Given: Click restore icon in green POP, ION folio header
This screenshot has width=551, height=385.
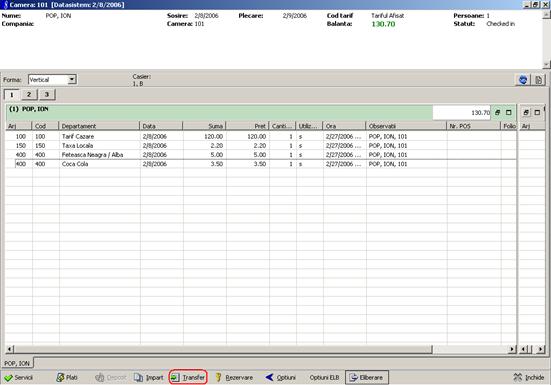Looking at the screenshot, I should (497, 112).
